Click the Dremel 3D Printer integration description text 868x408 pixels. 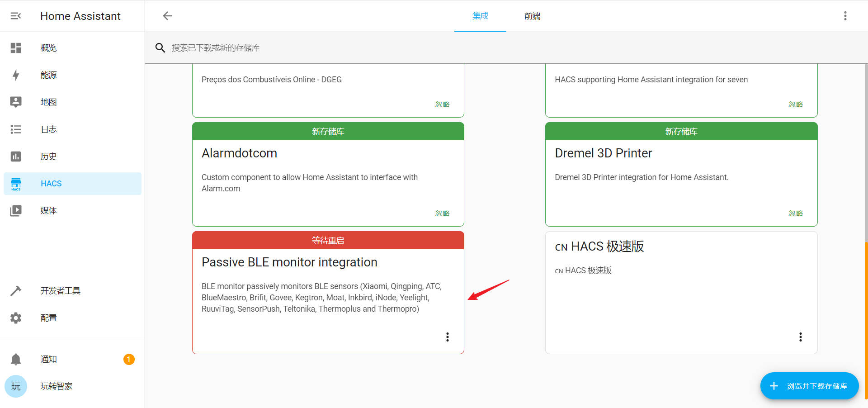[x=642, y=177]
